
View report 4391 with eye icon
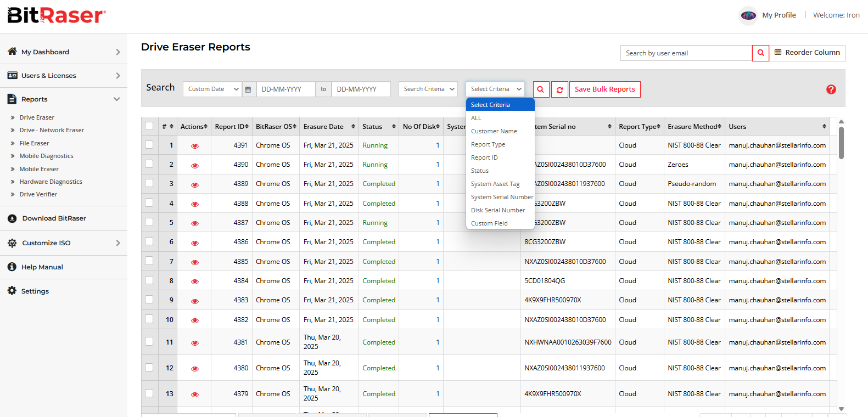[195, 146]
